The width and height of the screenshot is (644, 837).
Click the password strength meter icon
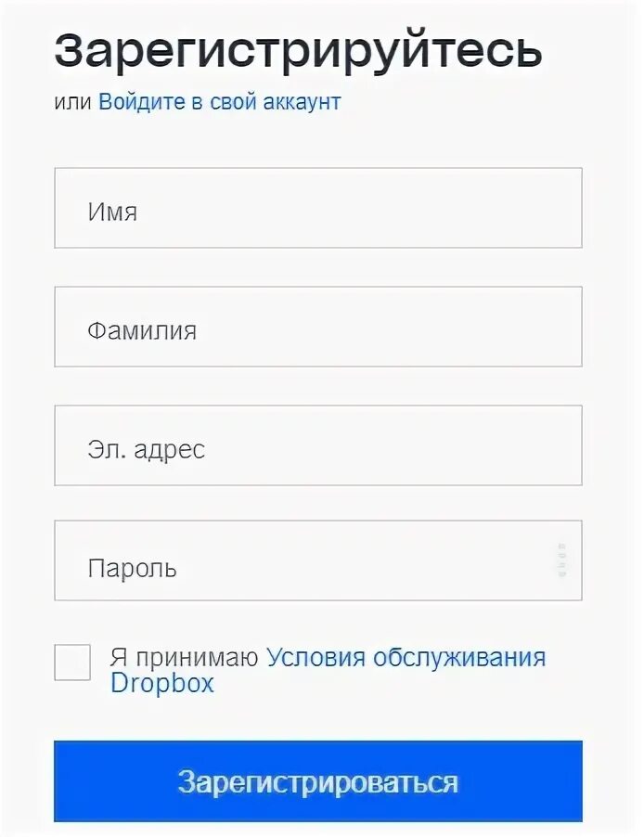(561, 560)
